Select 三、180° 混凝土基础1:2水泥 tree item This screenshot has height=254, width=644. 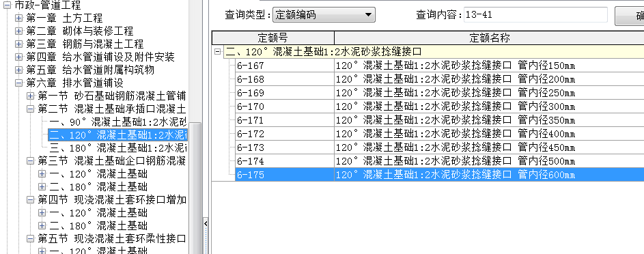point(118,147)
